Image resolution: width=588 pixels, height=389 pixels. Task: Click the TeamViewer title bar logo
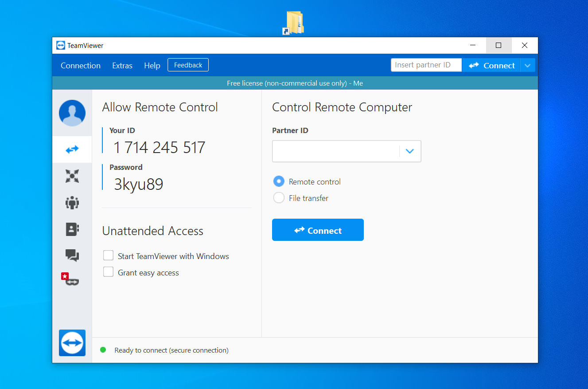61,45
